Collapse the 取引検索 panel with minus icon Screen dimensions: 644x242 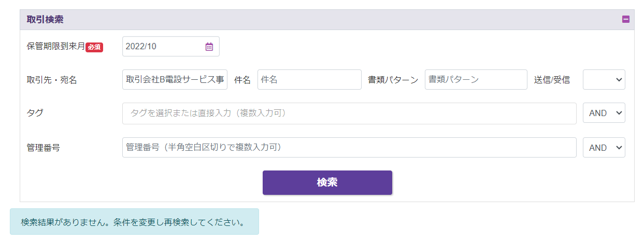[625, 20]
